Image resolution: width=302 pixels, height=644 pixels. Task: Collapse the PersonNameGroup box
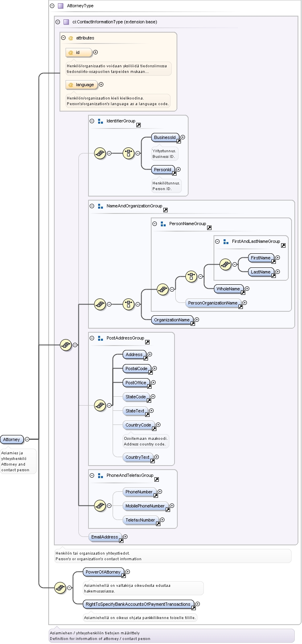click(x=154, y=224)
